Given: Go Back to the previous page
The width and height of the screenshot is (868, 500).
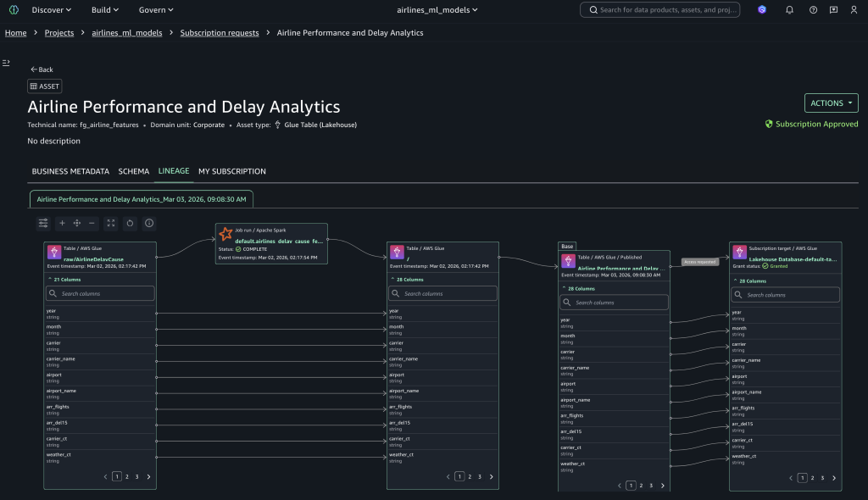Looking at the screenshot, I should pos(42,69).
